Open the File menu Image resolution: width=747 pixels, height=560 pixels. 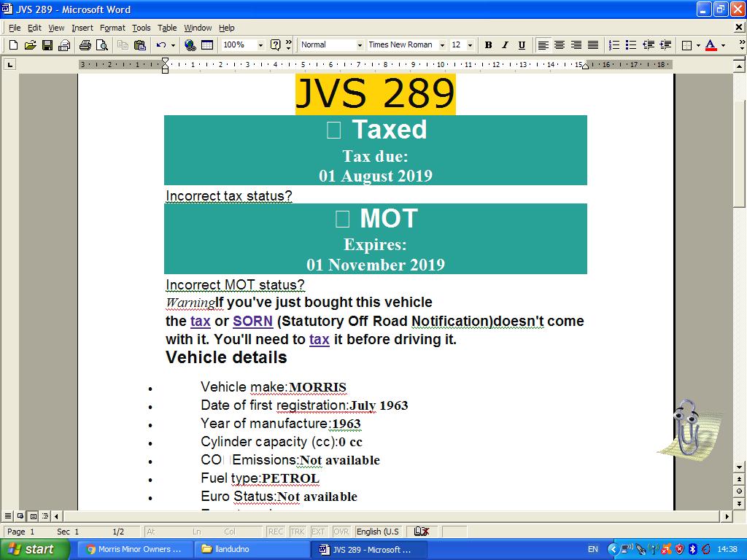tap(15, 28)
